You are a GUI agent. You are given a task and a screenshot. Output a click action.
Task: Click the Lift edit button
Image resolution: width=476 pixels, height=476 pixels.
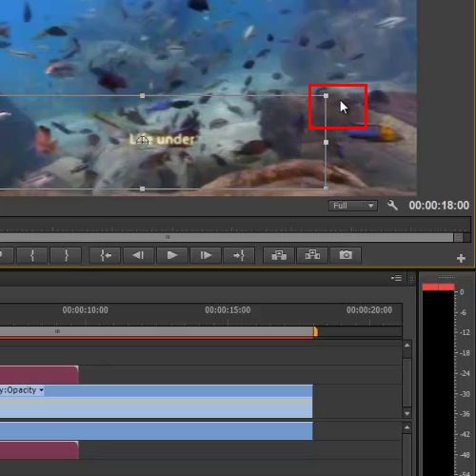click(279, 255)
